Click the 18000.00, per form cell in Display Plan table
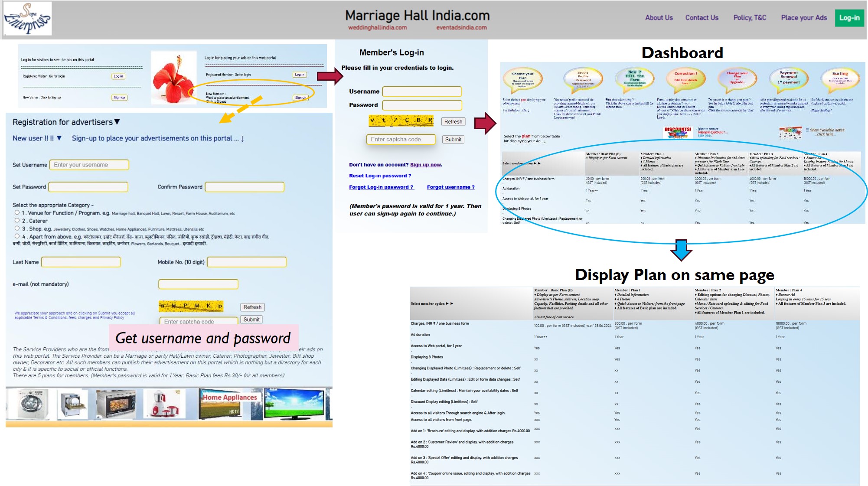This screenshot has height=486, width=868. 791,326
